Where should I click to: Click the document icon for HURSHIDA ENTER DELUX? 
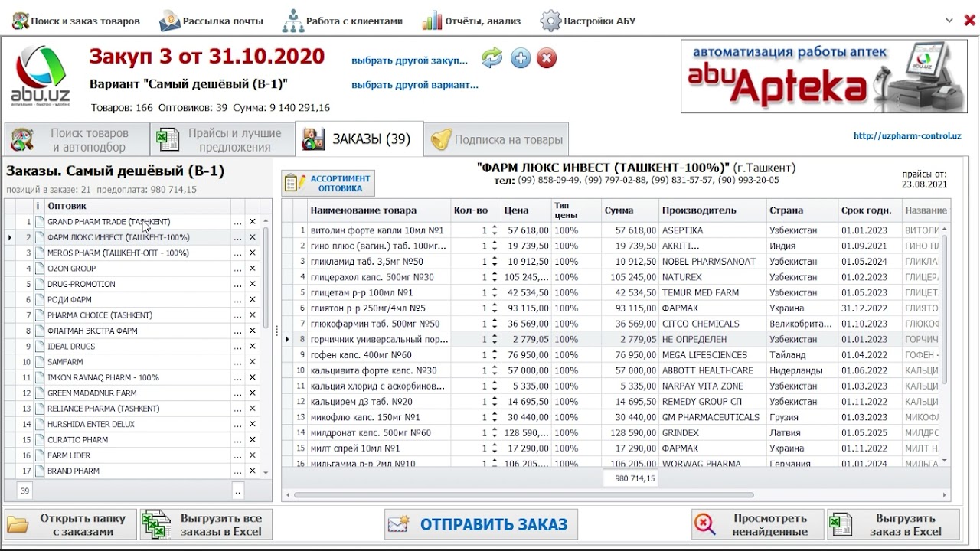point(39,424)
